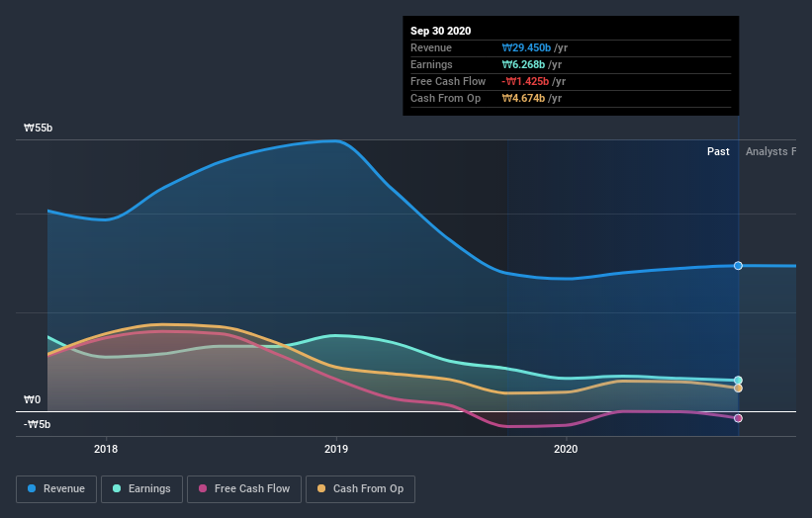Viewport: 812px width, 518px height.
Task: Click the Cash From Op label in tooltip
Action: tap(445, 98)
